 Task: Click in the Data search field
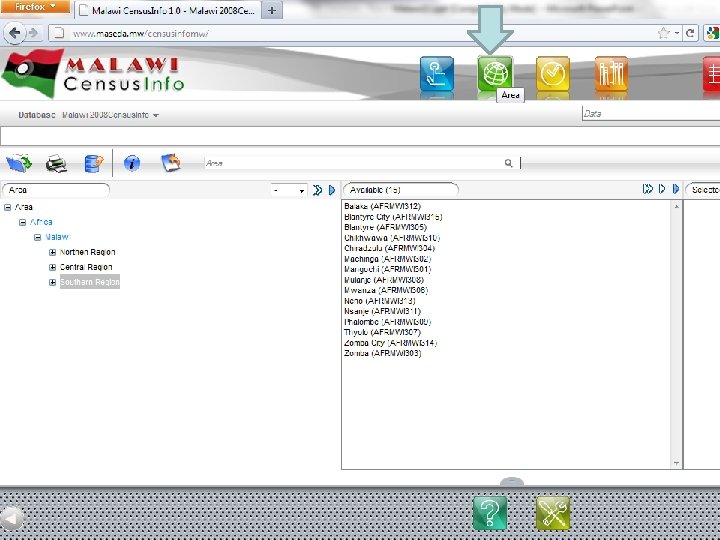pos(651,113)
